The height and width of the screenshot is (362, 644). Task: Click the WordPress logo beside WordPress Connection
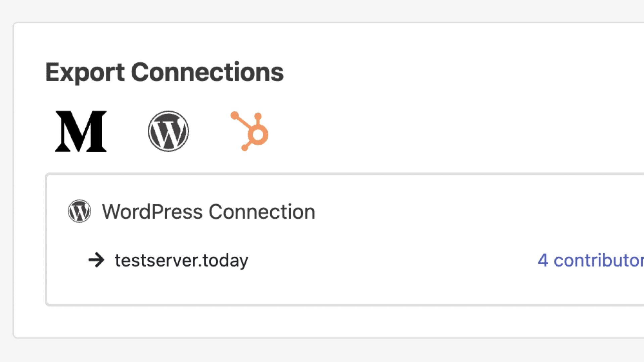point(79,211)
